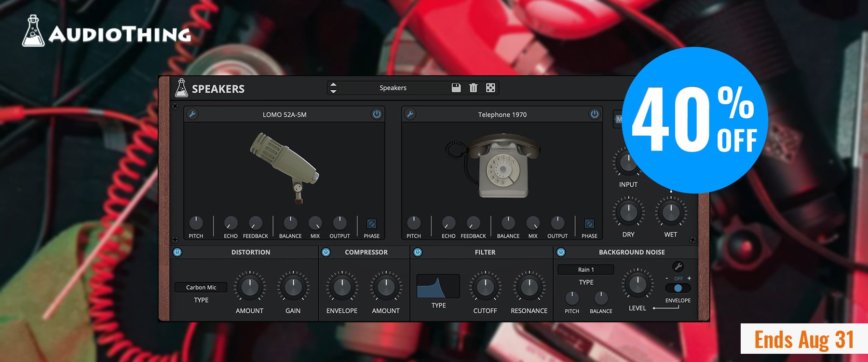Open the Rain 1 noise type dropdown
Screen dimensions: 868x362
pyautogui.click(x=586, y=269)
